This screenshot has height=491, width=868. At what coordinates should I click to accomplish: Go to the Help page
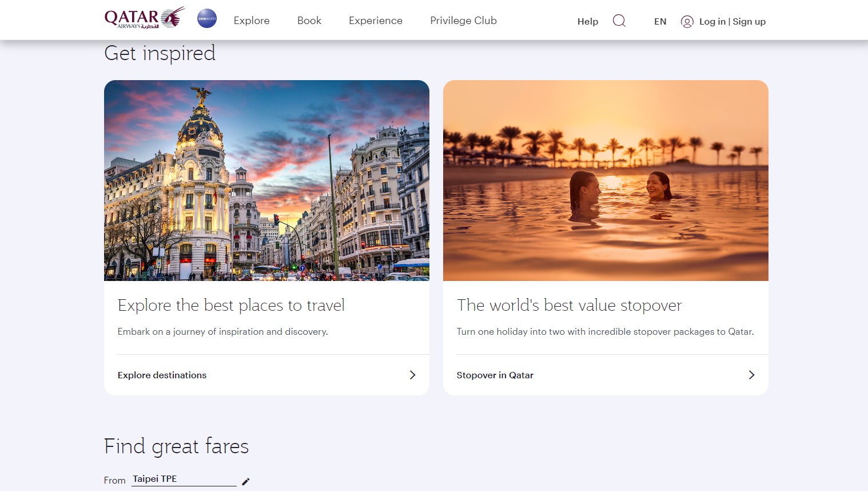point(587,22)
